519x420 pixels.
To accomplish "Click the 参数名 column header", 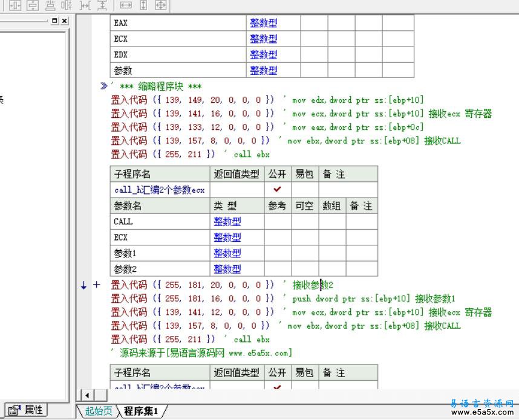I will pyautogui.click(x=160, y=205).
